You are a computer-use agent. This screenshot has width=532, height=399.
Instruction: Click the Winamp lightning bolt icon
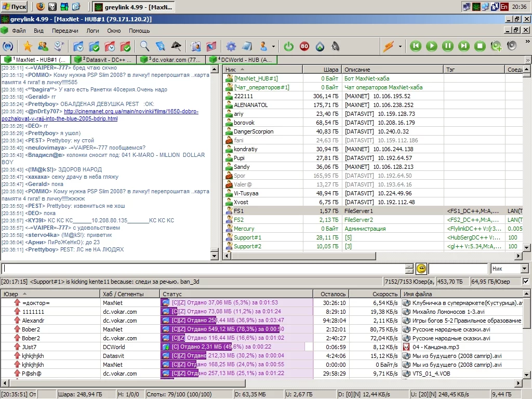[x=389, y=46]
